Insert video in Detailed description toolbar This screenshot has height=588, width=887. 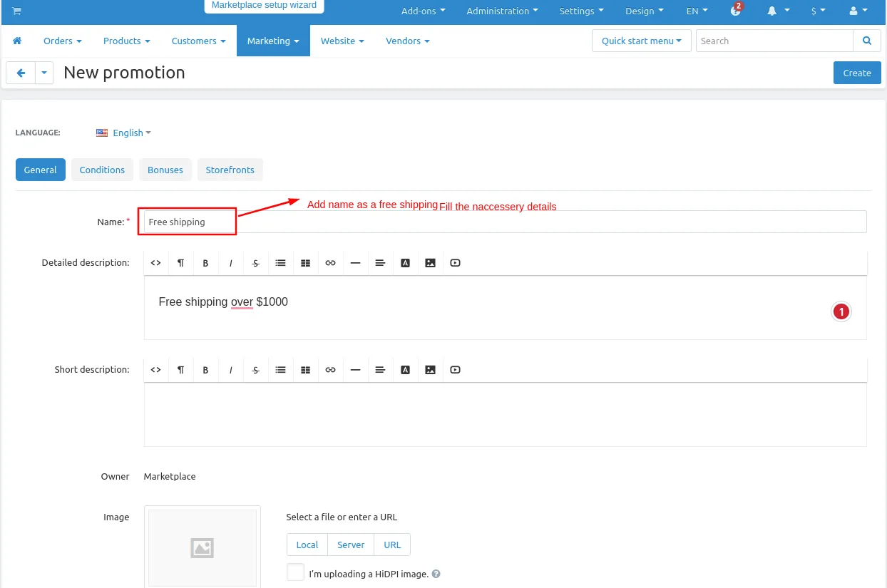coord(456,263)
